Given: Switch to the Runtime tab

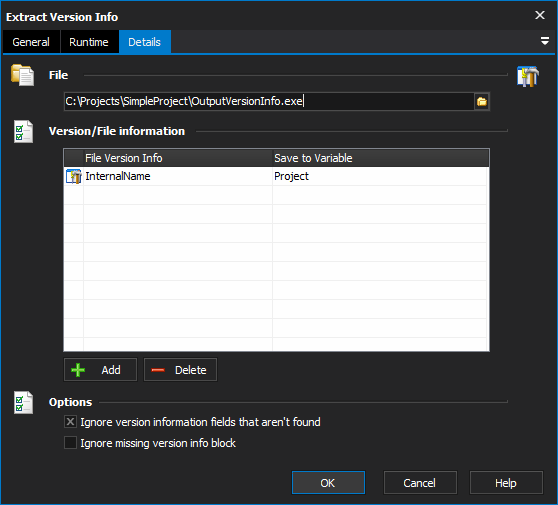Looking at the screenshot, I should [x=89, y=42].
